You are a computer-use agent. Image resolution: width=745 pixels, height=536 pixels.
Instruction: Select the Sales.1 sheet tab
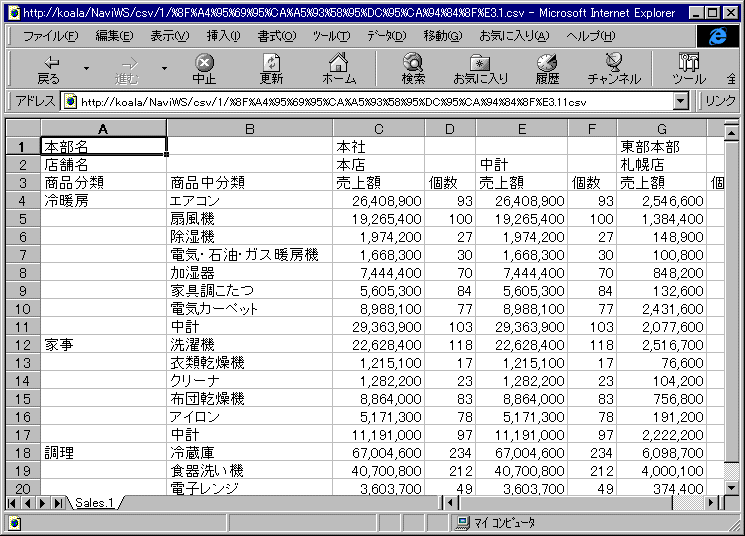click(95, 503)
